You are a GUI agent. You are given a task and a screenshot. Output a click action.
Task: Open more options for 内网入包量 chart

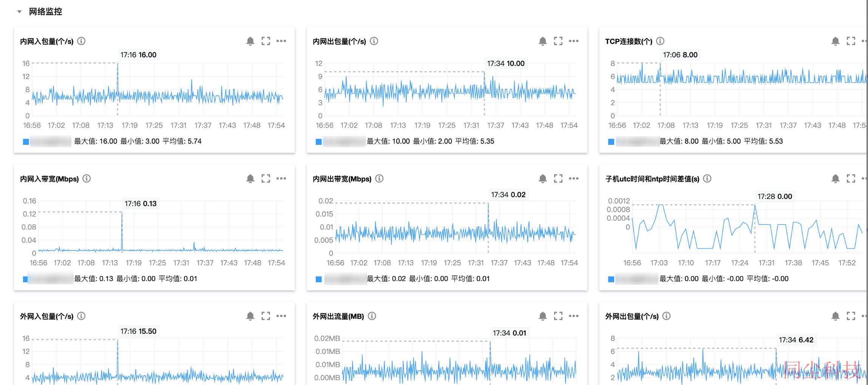[281, 41]
